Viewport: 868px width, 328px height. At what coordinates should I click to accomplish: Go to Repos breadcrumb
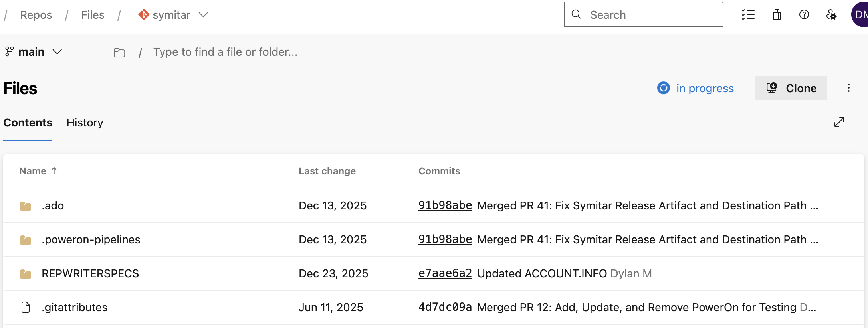point(36,15)
